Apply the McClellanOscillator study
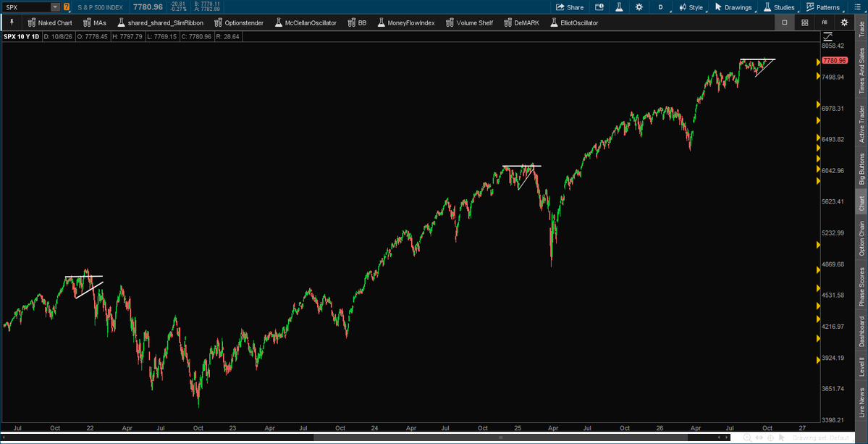The height and width of the screenshot is (444, 868). pyautogui.click(x=305, y=22)
